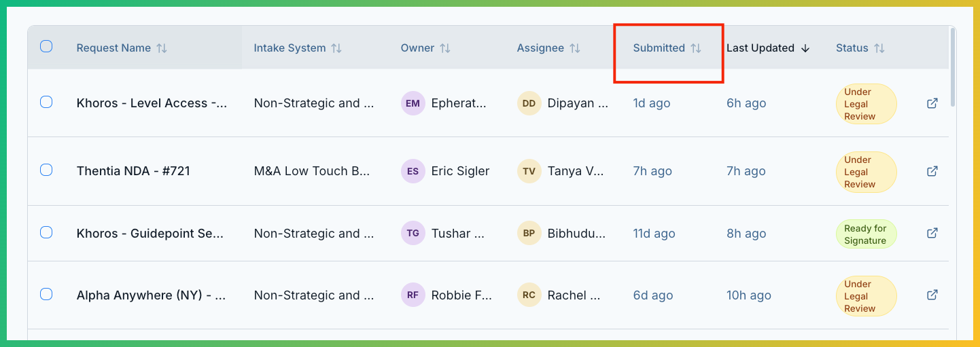Open Alpha Anywhere external link icon
The width and height of the screenshot is (980, 347).
tap(932, 295)
